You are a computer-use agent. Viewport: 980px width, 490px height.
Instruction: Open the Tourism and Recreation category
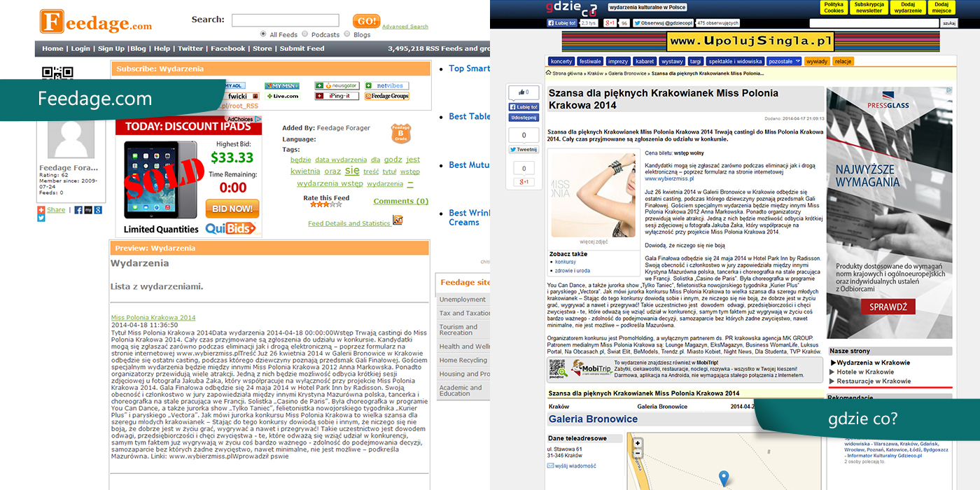pyautogui.click(x=462, y=330)
